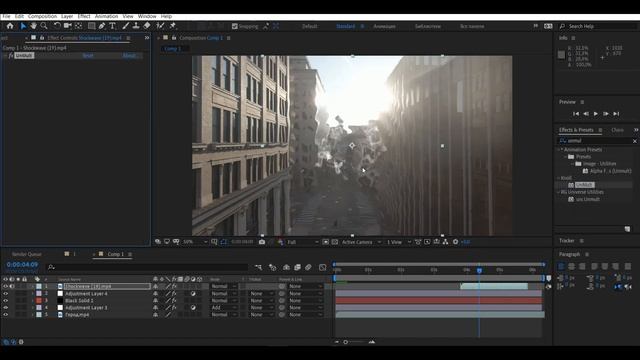Click the motion blur enable icon in timeline
The image size is (640, 360).
pyautogui.click(x=308, y=267)
